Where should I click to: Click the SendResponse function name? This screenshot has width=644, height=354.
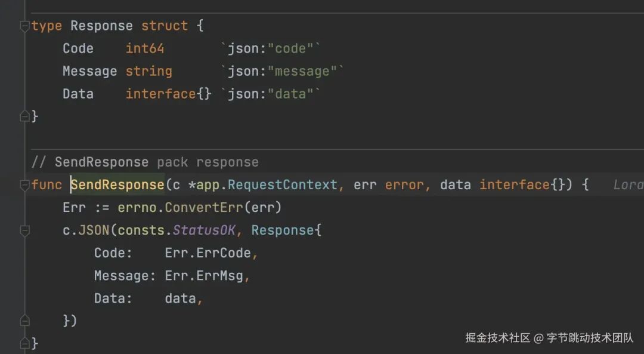117,185
